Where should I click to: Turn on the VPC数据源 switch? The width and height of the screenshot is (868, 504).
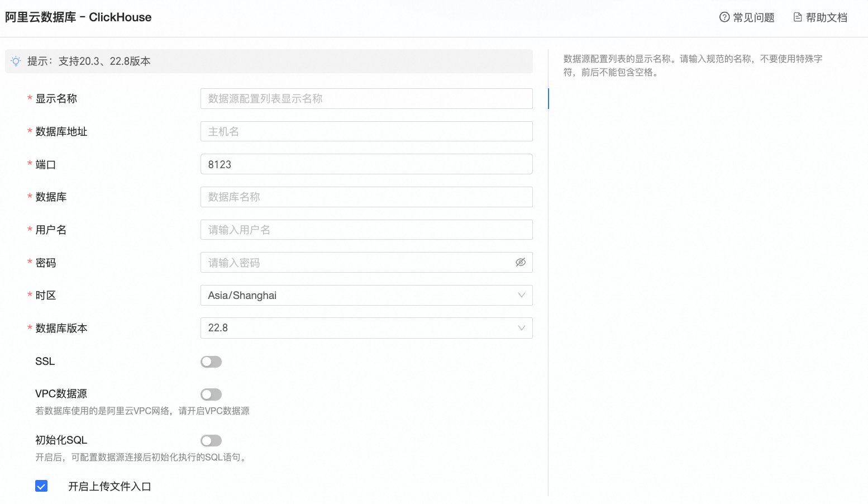[x=211, y=394]
